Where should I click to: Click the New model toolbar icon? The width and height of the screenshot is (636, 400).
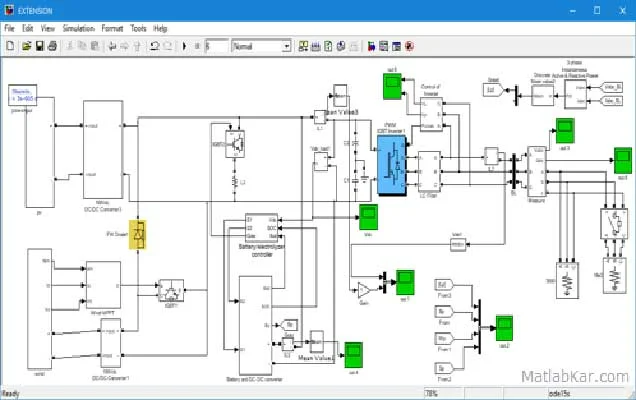(x=11, y=46)
